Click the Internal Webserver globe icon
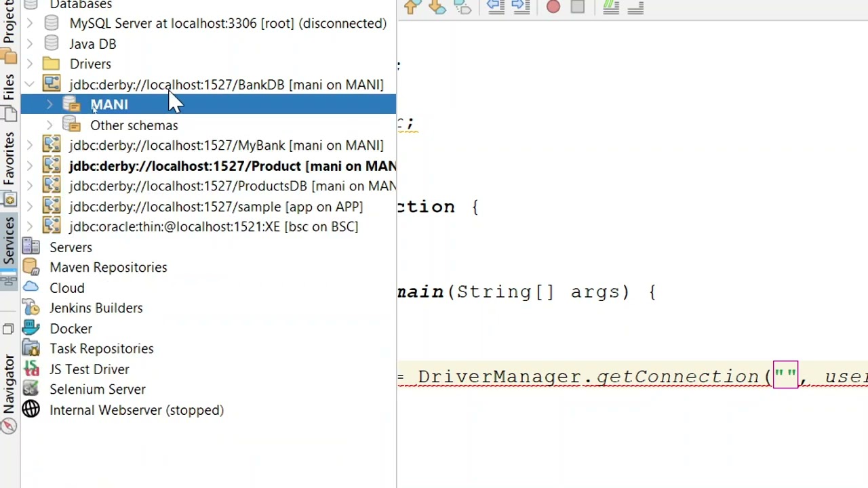 click(x=31, y=409)
